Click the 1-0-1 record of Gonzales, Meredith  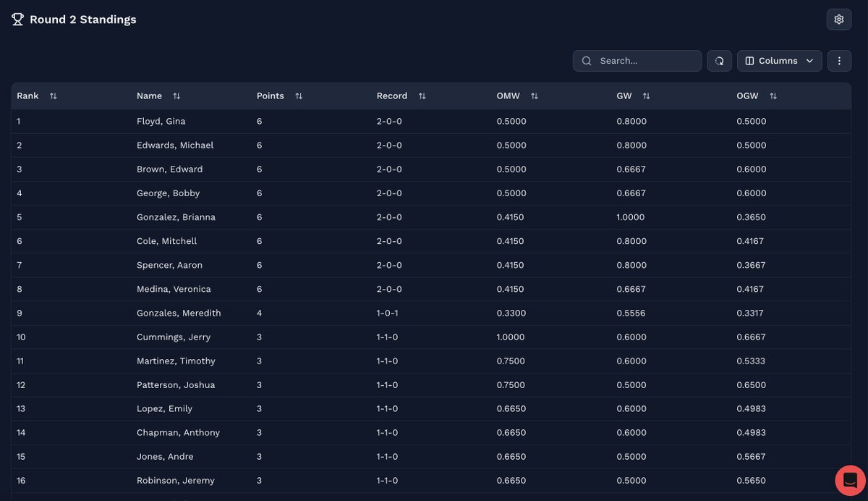coord(388,313)
